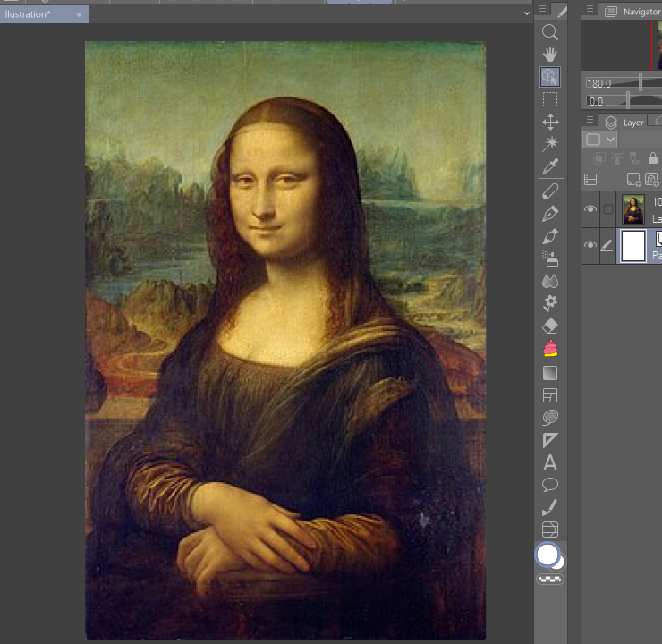Select the Zoom magnifier tool
The height and width of the screenshot is (644, 662).
point(549,32)
